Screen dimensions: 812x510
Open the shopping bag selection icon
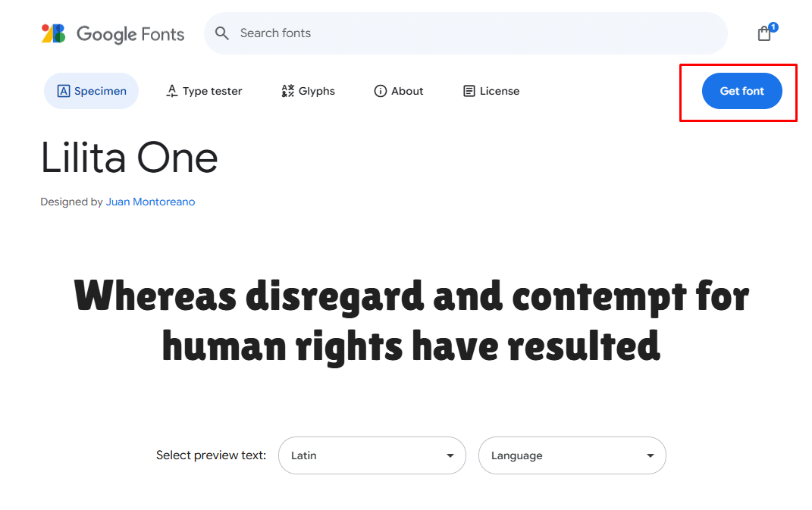click(764, 33)
